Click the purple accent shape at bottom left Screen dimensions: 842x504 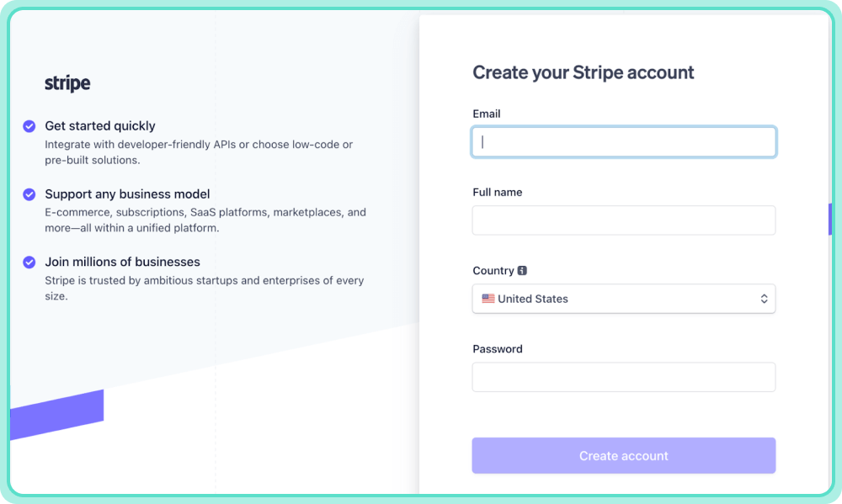[x=59, y=412]
